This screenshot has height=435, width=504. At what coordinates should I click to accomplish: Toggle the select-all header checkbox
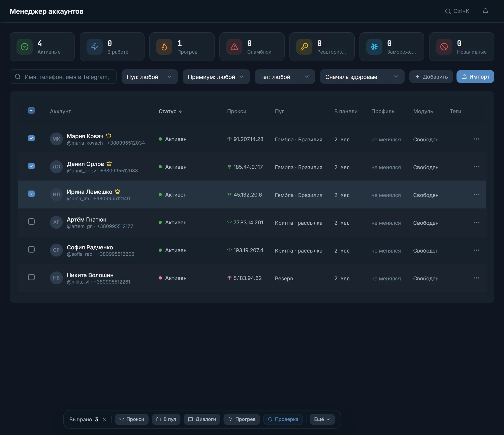coord(31,110)
